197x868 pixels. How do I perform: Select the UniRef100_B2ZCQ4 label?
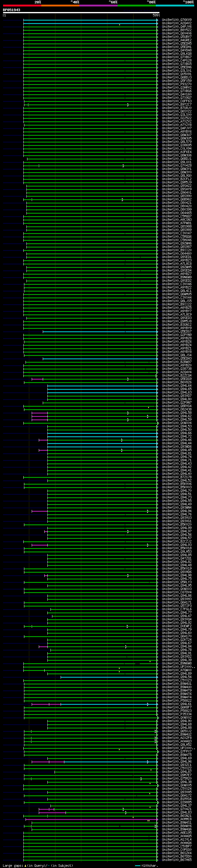176,376
